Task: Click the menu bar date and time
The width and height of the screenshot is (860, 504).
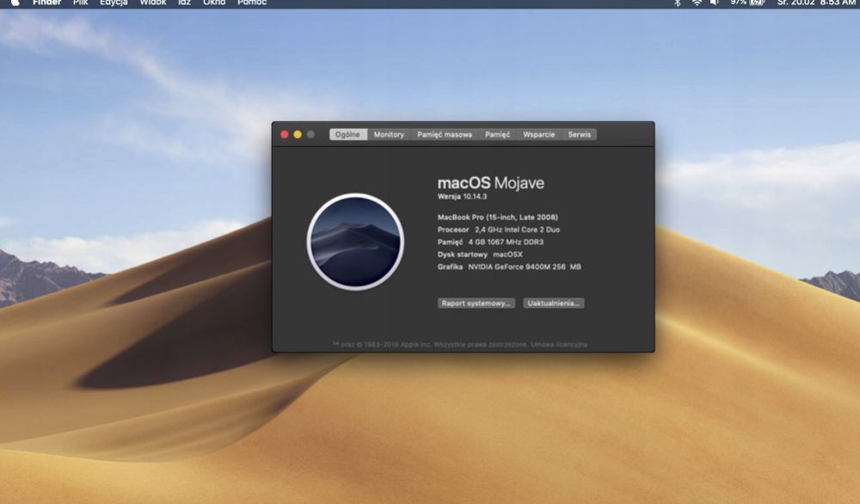Action: pyautogui.click(x=816, y=3)
